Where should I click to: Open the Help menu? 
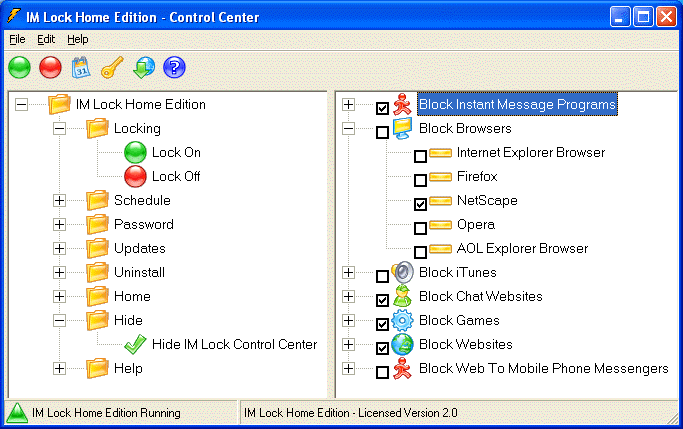[78, 39]
